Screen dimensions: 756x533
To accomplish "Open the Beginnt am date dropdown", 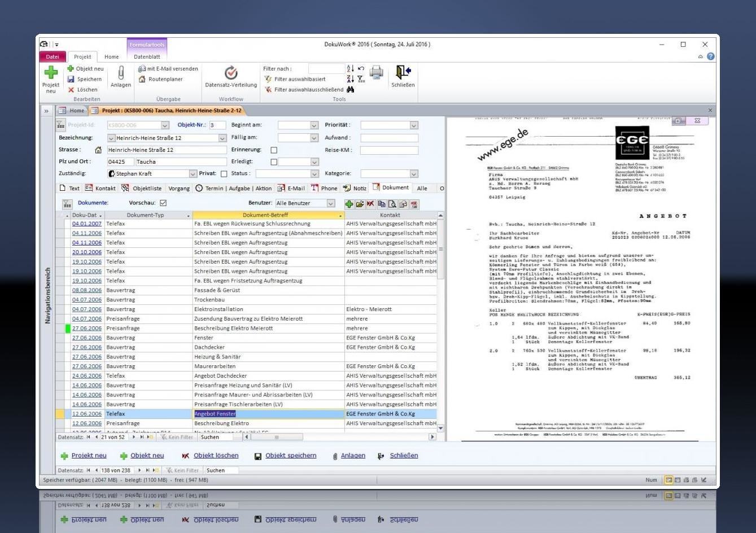I will coord(314,125).
